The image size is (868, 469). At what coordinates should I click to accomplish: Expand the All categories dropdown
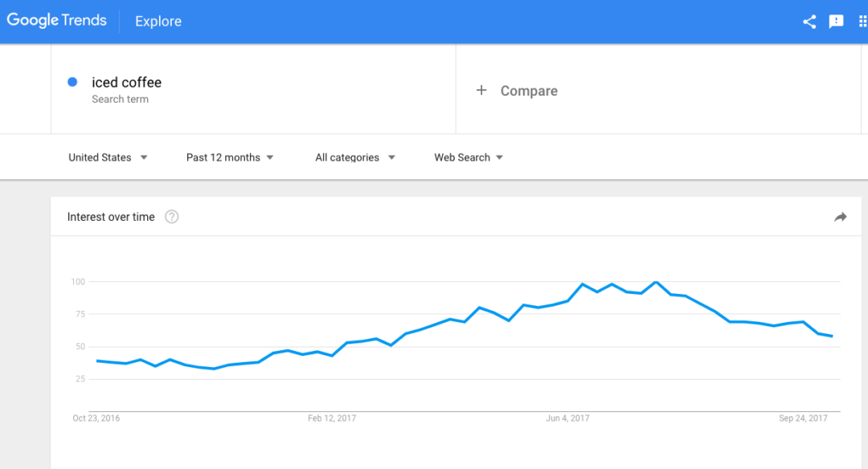[355, 157]
